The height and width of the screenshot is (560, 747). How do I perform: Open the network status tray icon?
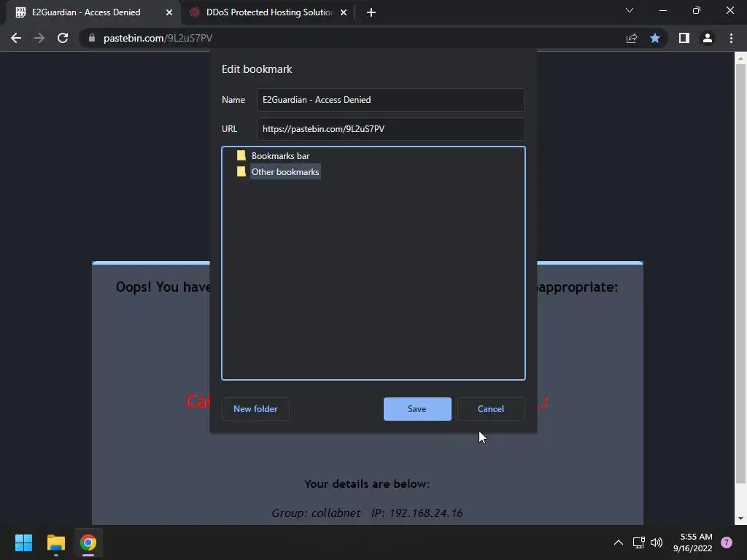(x=638, y=542)
